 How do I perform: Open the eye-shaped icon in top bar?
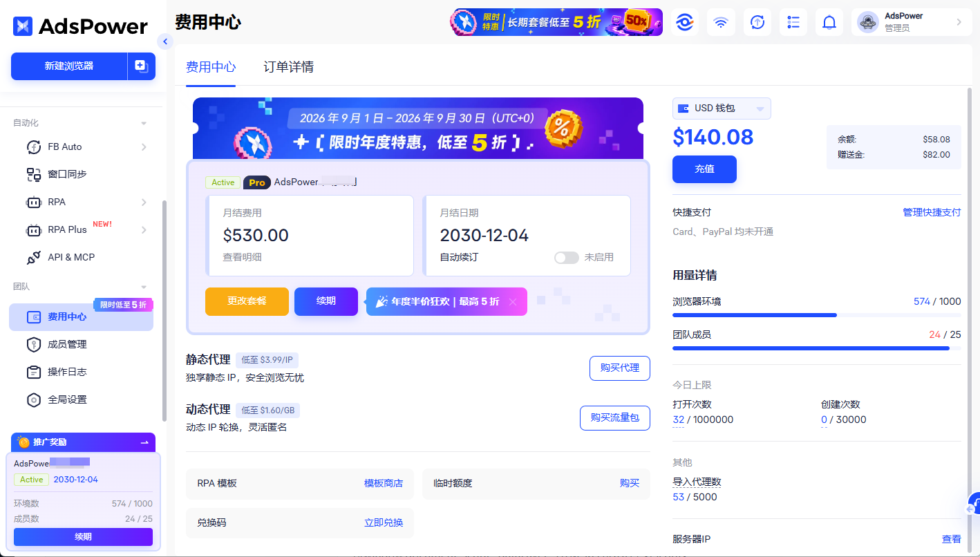[685, 22]
